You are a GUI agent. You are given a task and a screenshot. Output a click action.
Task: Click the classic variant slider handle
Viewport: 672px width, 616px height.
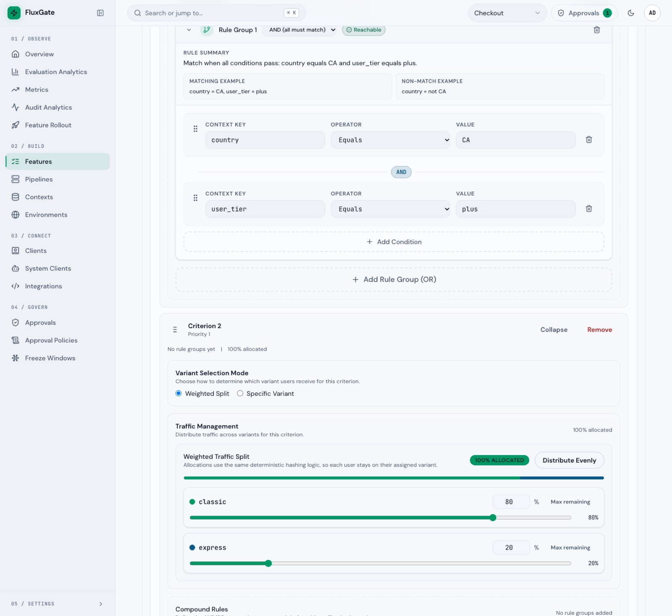(x=493, y=518)
